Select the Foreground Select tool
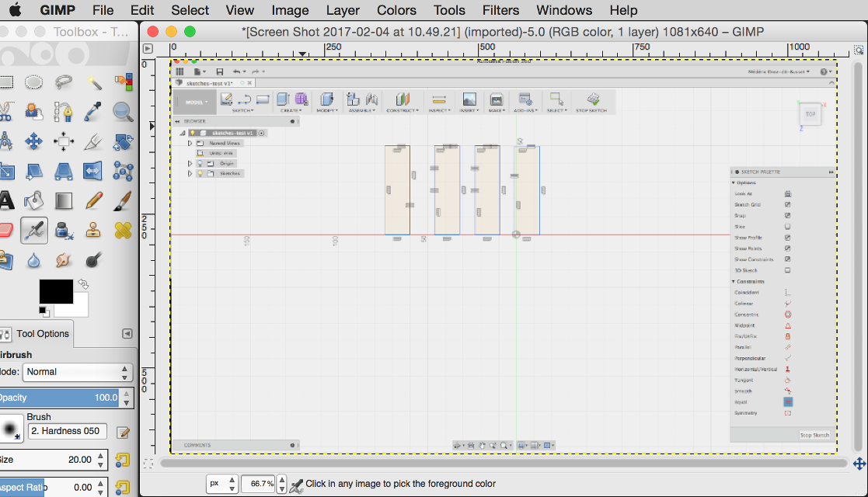868x497 pixels. 33,112
